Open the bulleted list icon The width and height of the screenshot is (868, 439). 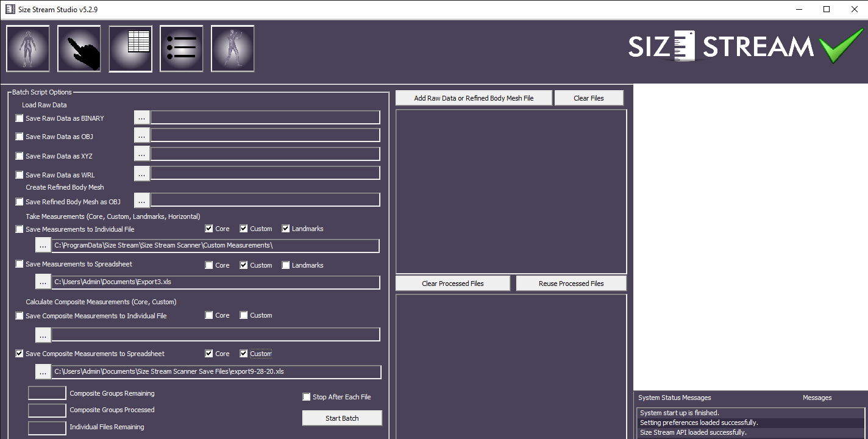pos(182,49)
